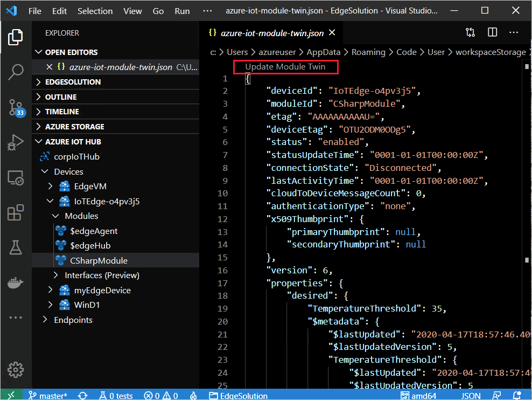Open the Manage gear icon

click(x=15, y=370)
